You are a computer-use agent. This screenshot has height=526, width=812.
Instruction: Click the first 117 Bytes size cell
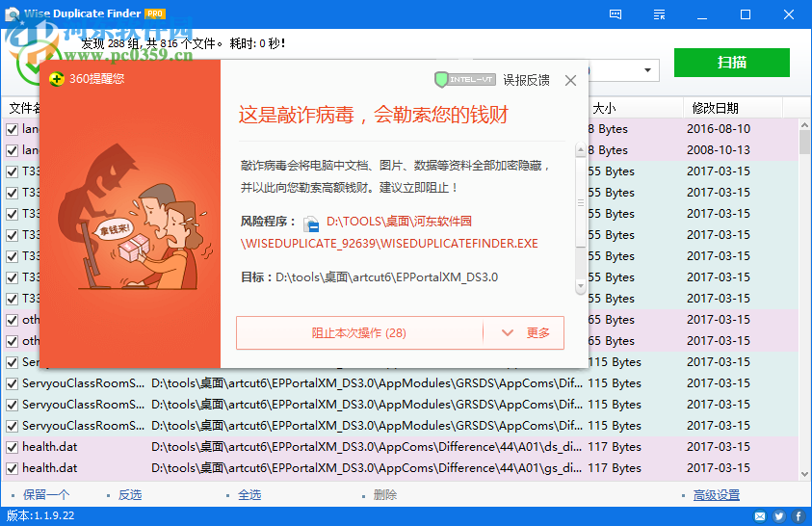coord(615,447)
